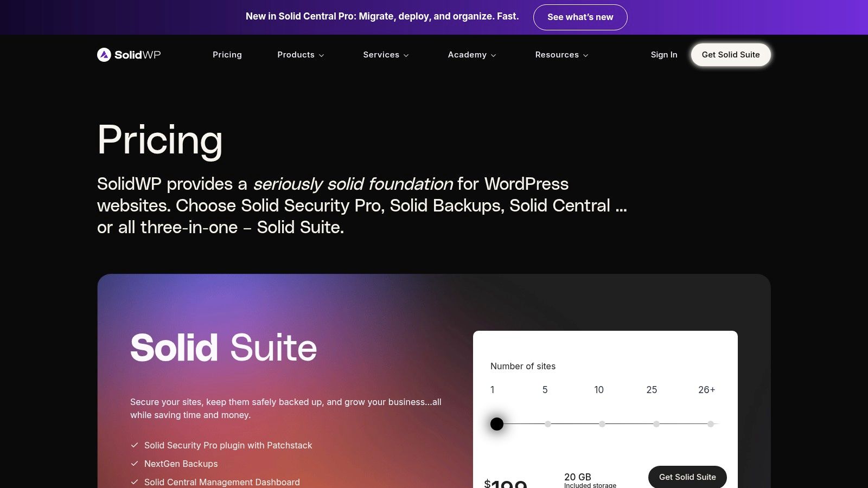Click the checkmark beside NextGen Backups

(x=135, y=464)
